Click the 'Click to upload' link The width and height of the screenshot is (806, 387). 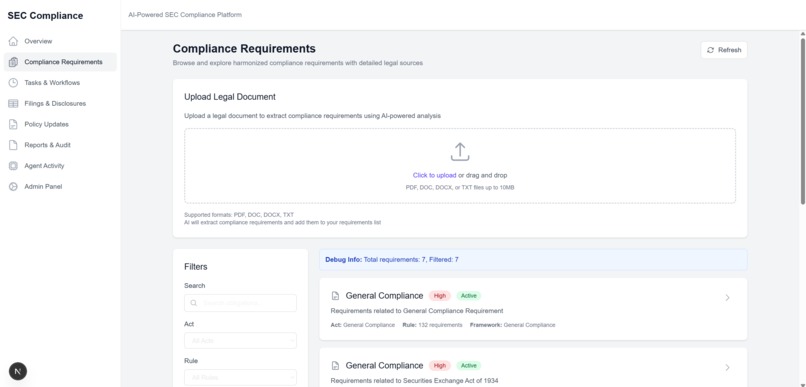pos(434,175)
